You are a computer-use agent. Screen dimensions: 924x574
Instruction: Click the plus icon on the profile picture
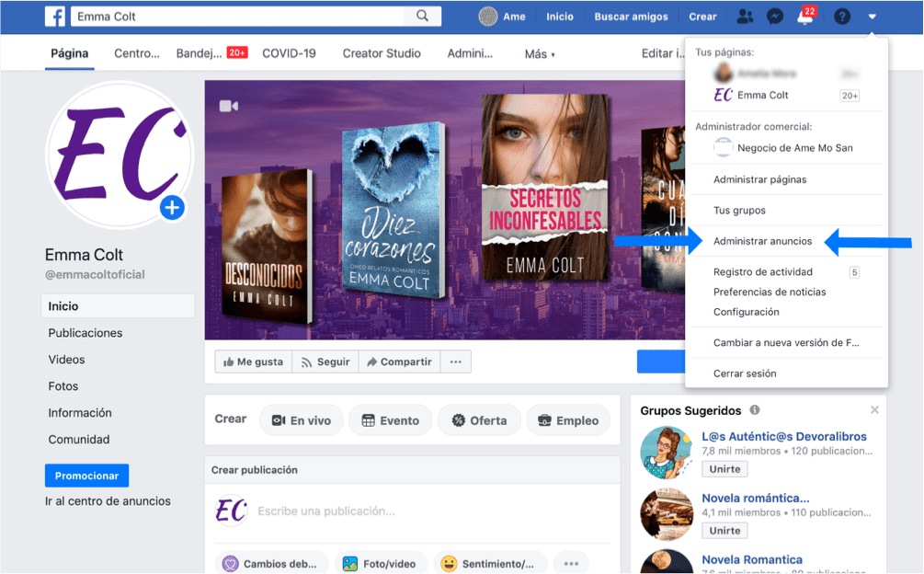coord(172,208)
